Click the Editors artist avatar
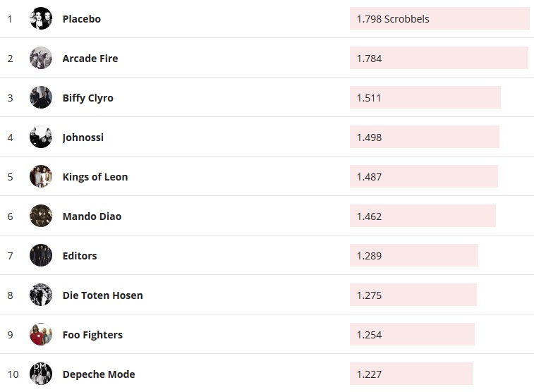Viewport: 534px width, 392px height. 41,256
